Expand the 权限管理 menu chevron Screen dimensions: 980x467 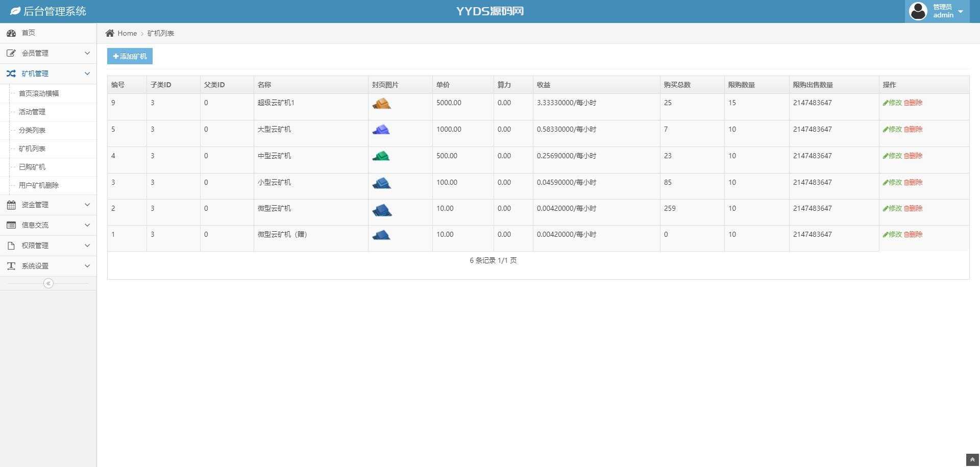point(87,245)
